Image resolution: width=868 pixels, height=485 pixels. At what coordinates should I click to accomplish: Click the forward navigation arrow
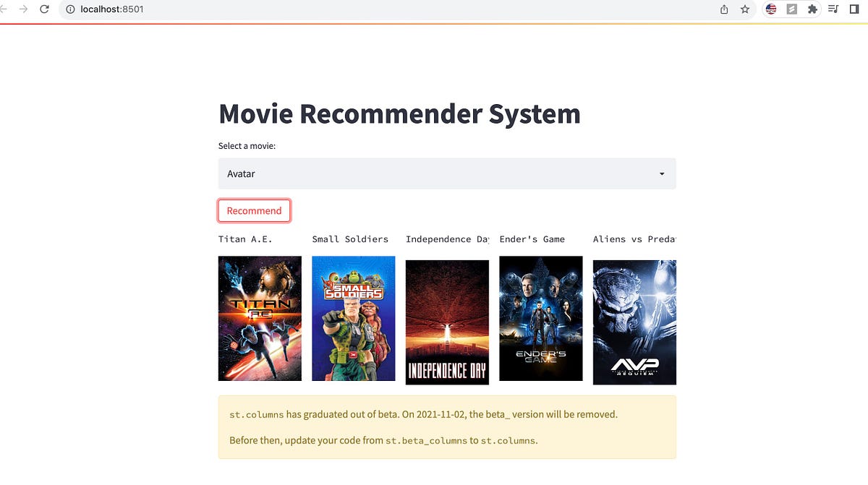[25, 9]
